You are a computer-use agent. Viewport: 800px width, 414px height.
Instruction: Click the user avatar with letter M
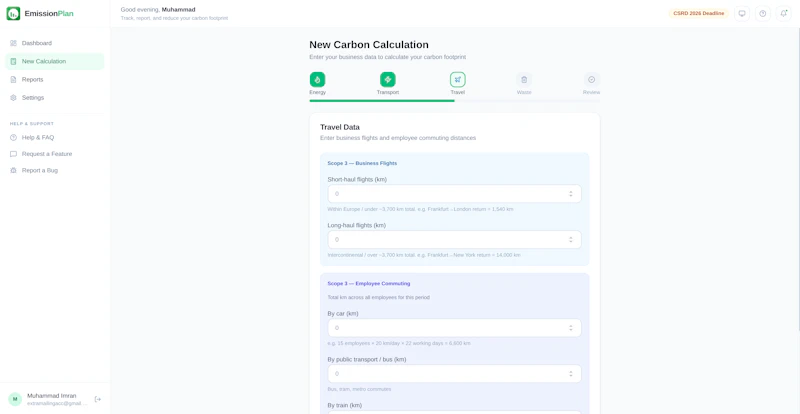pyautogui.click(x=15, y=399)
